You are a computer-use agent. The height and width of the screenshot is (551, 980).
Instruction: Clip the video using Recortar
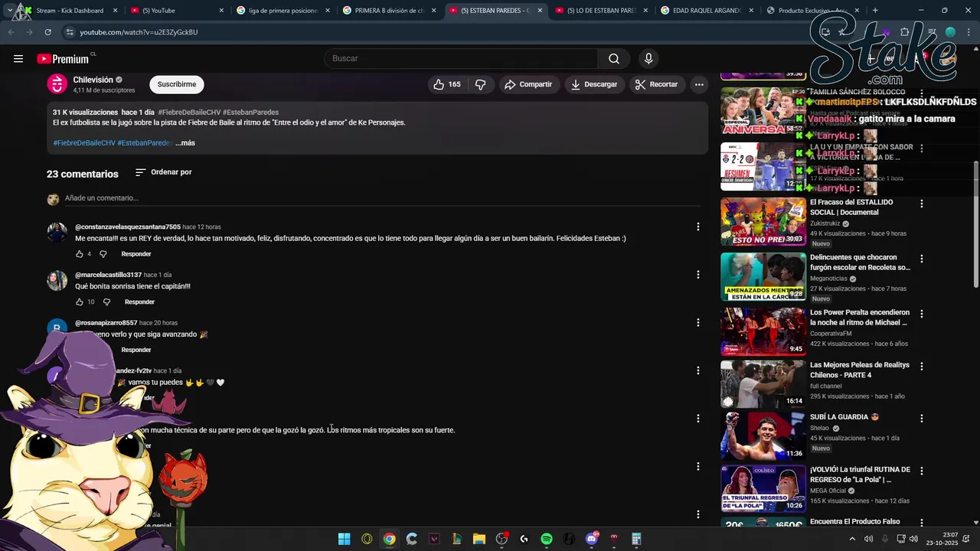657,84
